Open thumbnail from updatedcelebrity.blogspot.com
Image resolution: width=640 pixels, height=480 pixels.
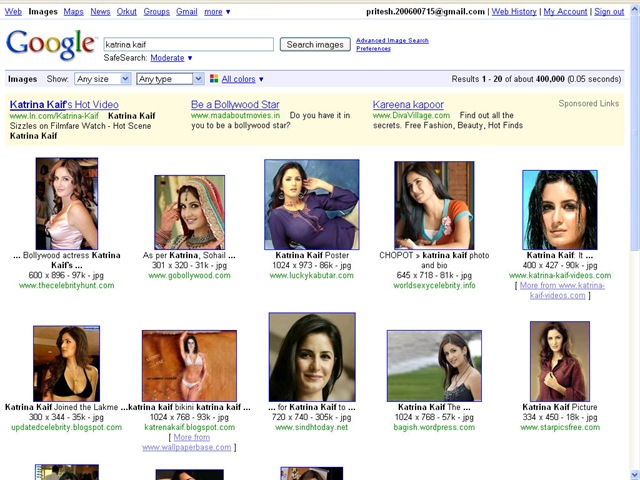(x=67, y=364)
